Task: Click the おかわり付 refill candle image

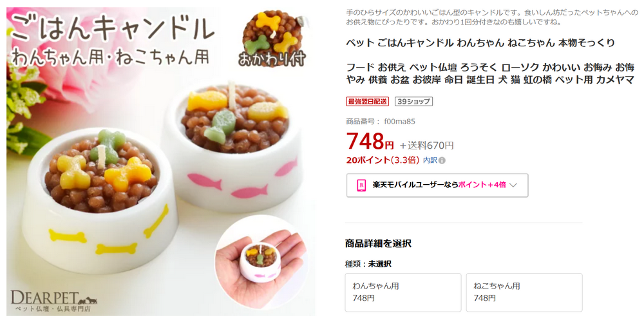Action: [x=272, y=39]
